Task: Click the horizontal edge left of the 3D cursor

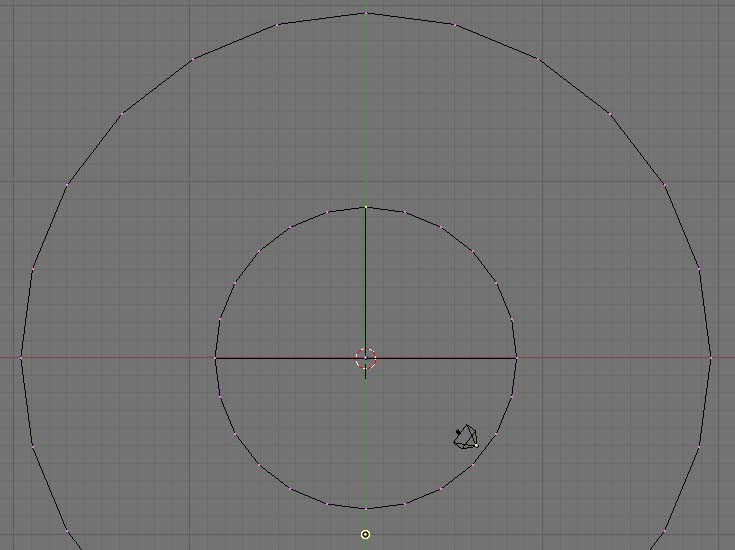Action: 290,357
